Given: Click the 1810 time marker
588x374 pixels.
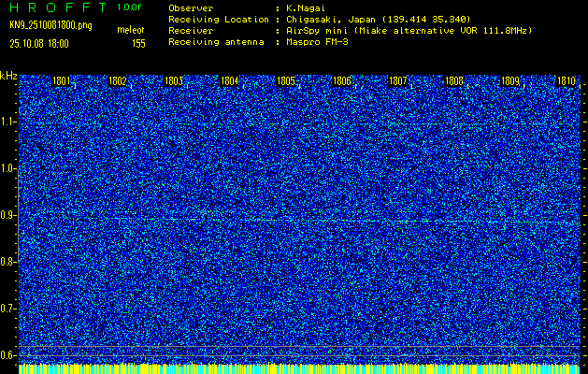Looking at the screenshot, I should coord(566,81).
